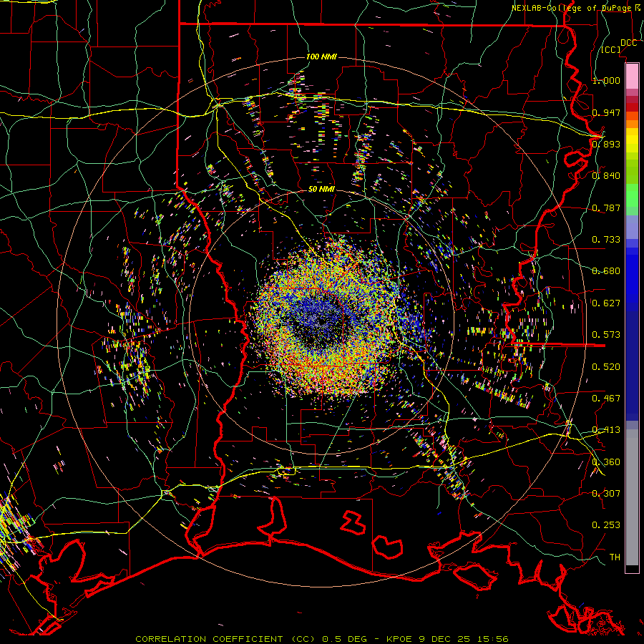Screen dimensions: 644x644
Task: Click the 0.413 scale value
Action: point(606,429)
